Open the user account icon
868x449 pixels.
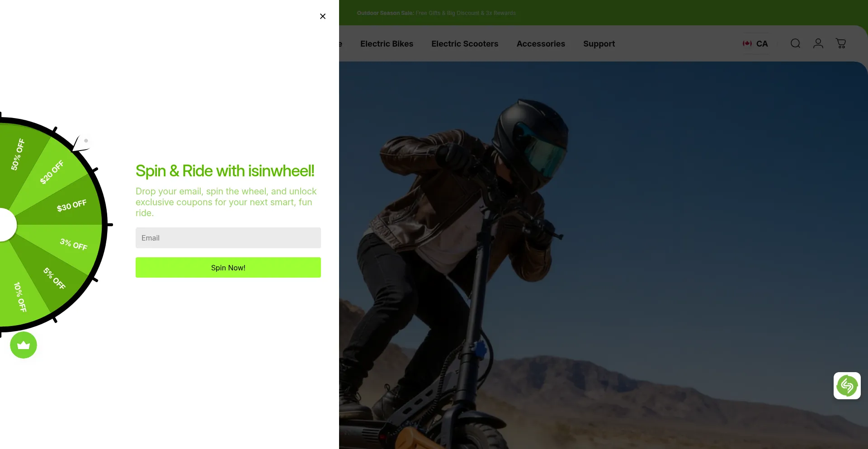coord(818,43)
